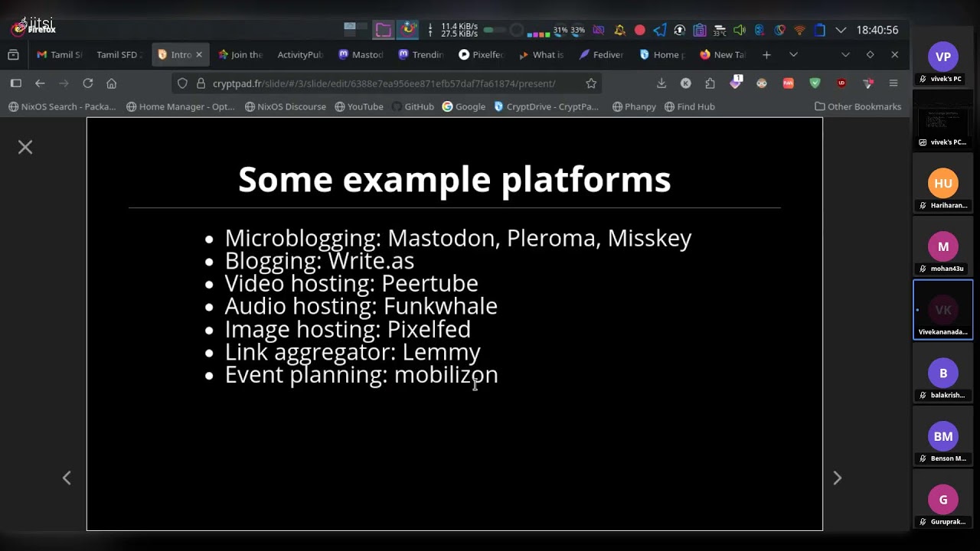Open the GitHub bookmark

412,106
